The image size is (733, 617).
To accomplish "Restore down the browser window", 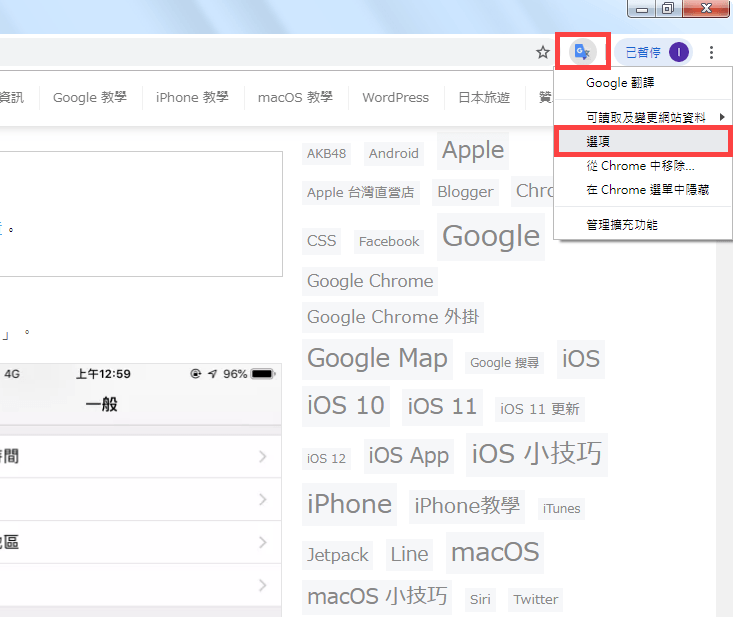I will [668, 8].
